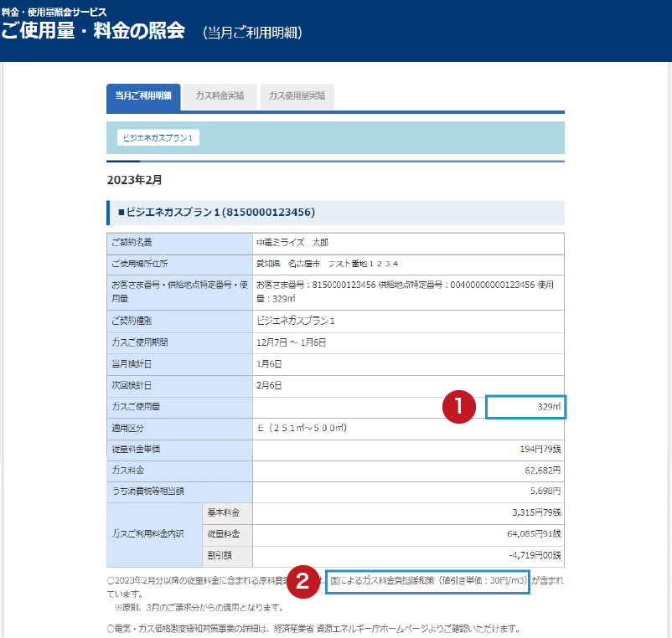Switch to the ガス料金実績 tab

click(220, 96)
